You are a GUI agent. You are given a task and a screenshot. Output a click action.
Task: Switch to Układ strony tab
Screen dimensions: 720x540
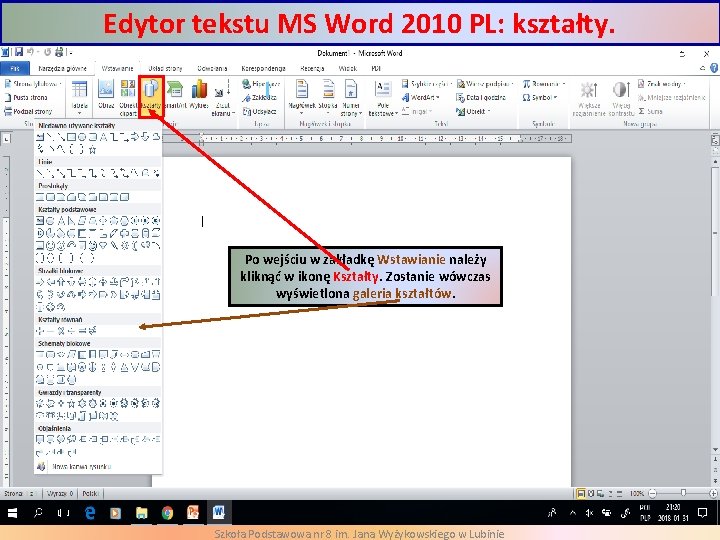165,68
